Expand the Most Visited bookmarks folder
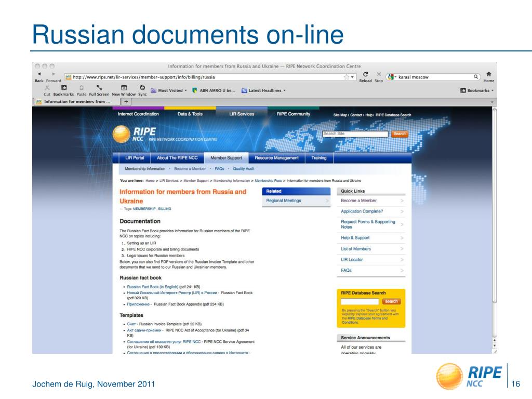Image resolution: width=532 pixels, height=399 pixels. click(x=169, y=90)
